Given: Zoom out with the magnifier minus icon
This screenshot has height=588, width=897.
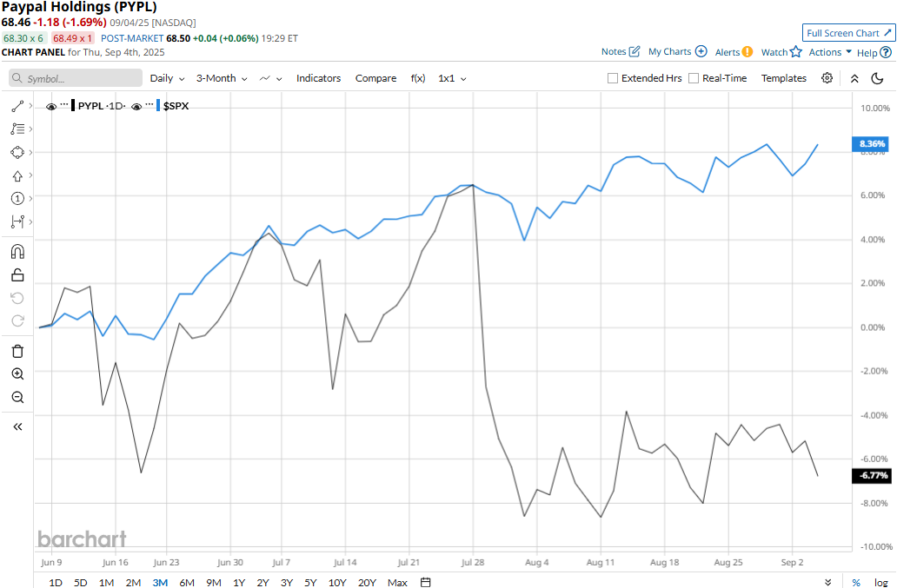Looking at the screenshot, I should click(17, 397).
